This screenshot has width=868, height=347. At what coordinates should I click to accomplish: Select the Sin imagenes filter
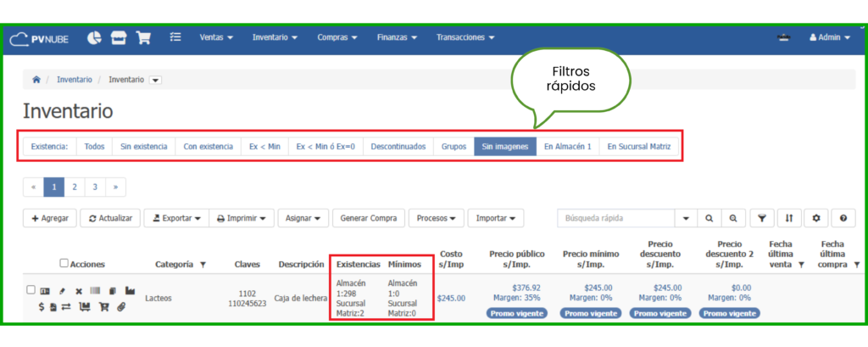[x=505, y=147]
